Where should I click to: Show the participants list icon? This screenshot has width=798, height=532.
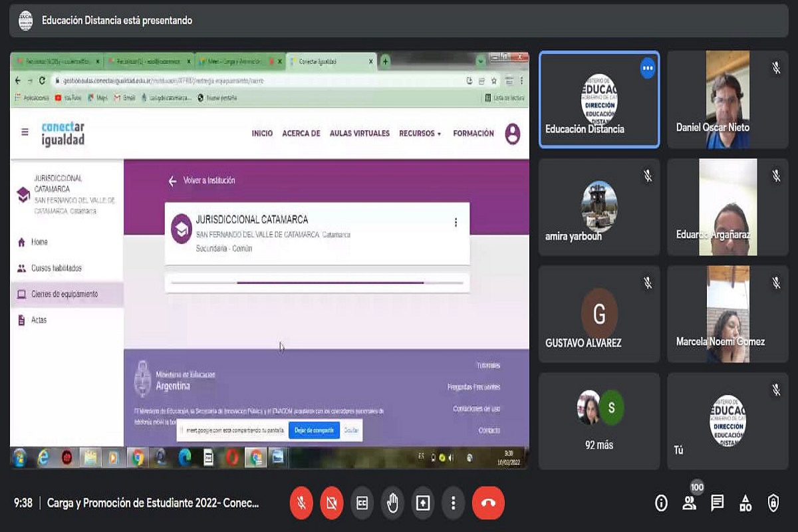click(689, 503)
